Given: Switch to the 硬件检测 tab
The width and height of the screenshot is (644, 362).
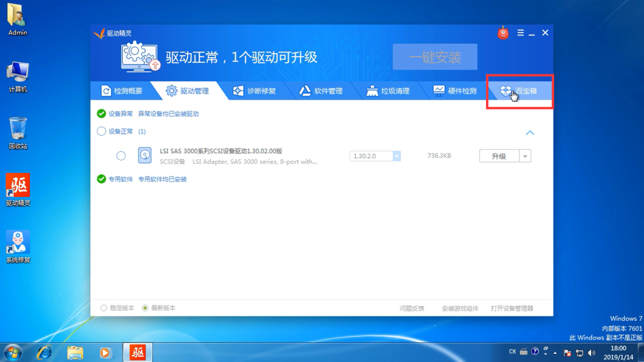Looking at the screenshot, I should pos(455,91).
